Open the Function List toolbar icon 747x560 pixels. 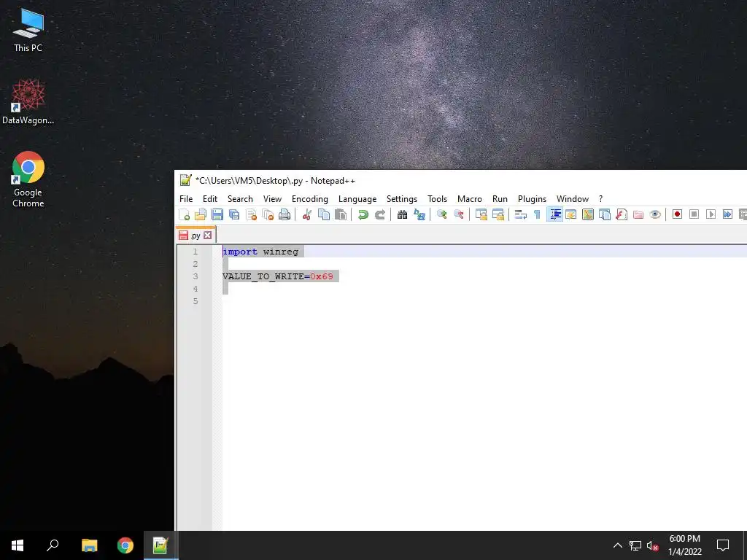[x=622, y=214]
